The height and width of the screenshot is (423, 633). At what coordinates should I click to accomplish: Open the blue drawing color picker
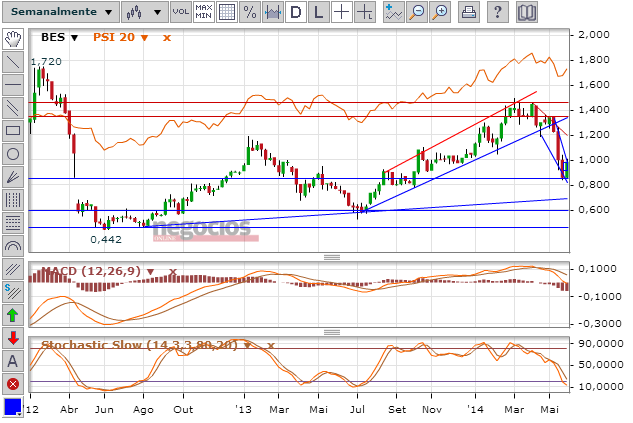coord(13,407)
